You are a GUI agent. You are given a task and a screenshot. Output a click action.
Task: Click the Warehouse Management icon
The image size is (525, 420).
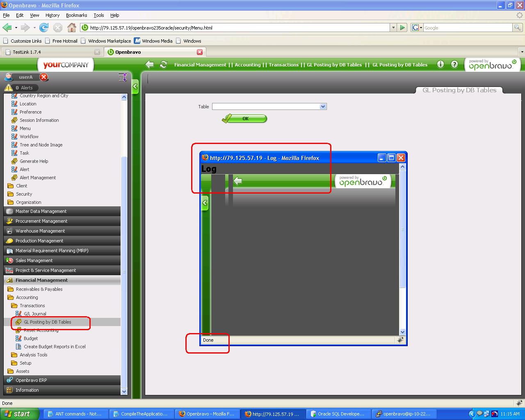tap(9, 231)
